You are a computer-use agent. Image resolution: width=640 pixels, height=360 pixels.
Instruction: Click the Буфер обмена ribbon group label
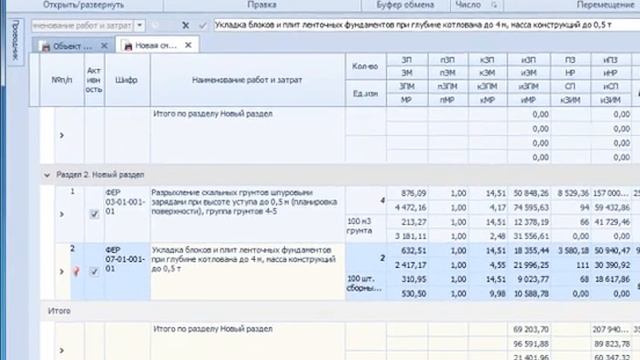(x=405, y=5)
